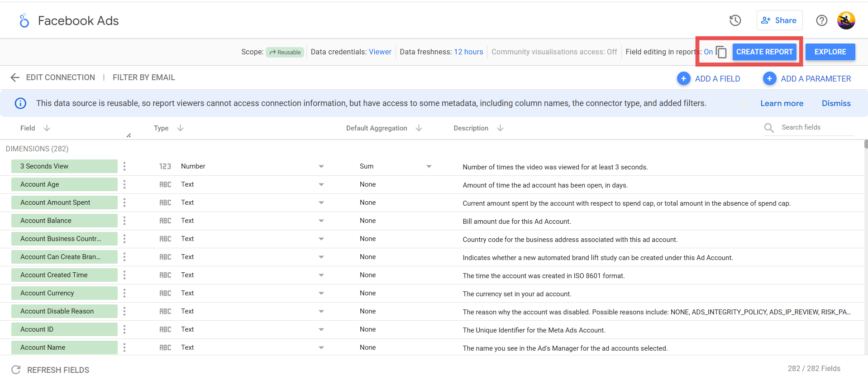Dismiss the reusable data source banner

click(836, 103)
